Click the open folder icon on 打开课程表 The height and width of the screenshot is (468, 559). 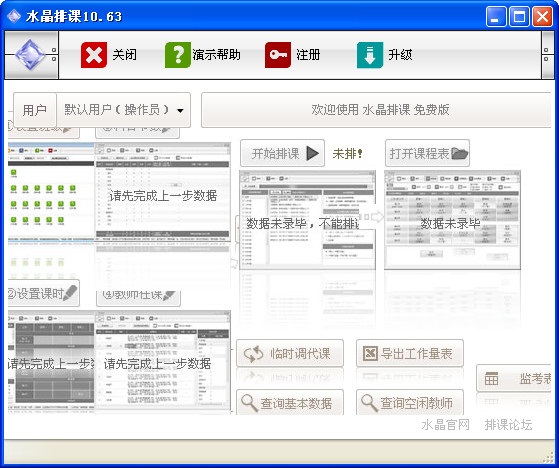click(459, 153)
